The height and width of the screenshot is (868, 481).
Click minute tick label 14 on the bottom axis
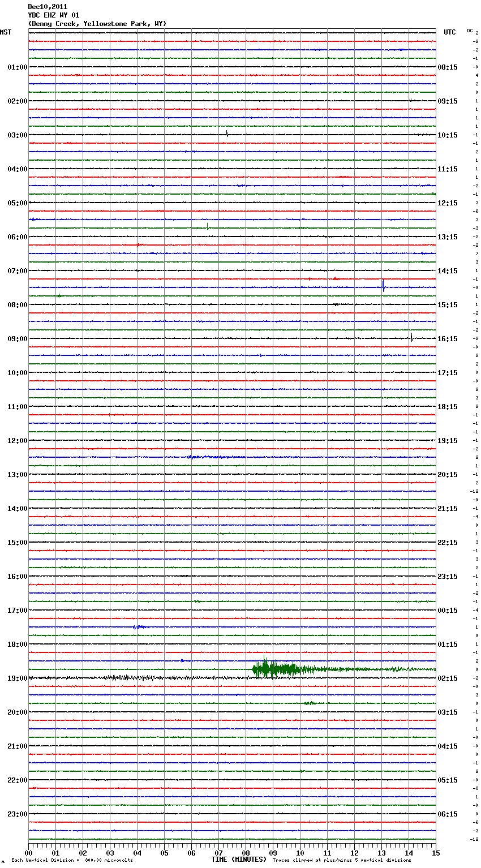pos(409,853)
